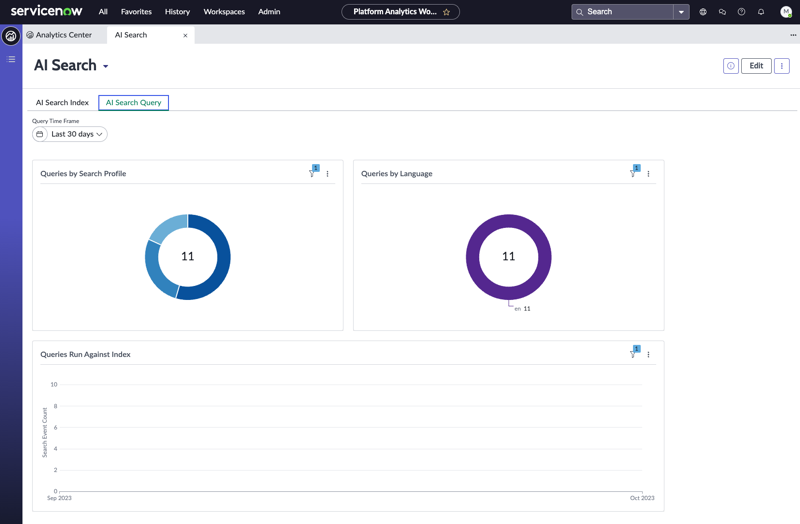This screenshot has height=524, width=800.
Task: Open the Admin menu
Action: click(269, 12)
